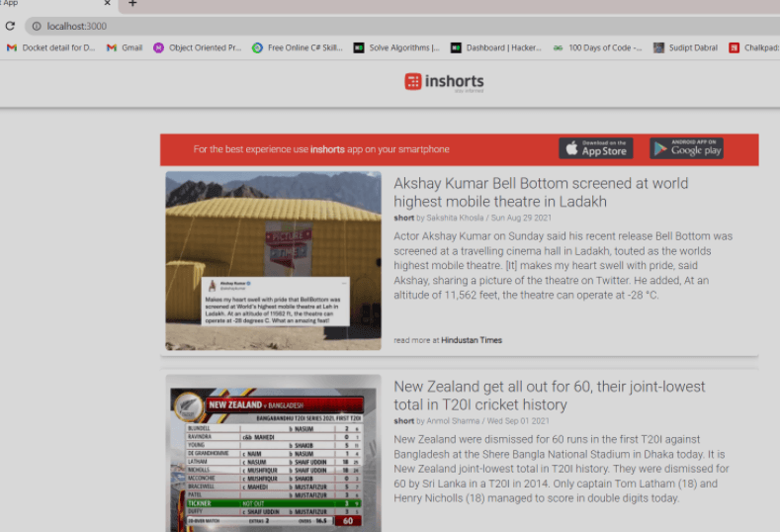Open the Gmail bookmark
780x532 pixels.
[x=125, y=47]
